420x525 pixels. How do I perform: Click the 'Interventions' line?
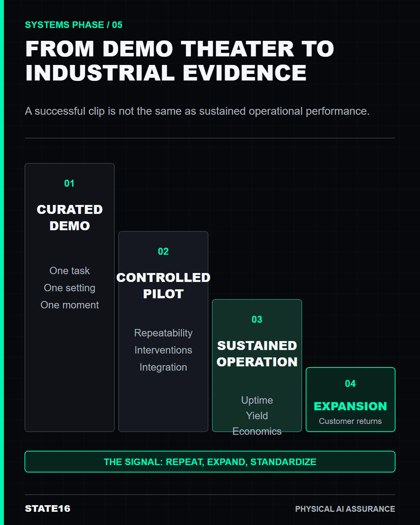[163, 350]
